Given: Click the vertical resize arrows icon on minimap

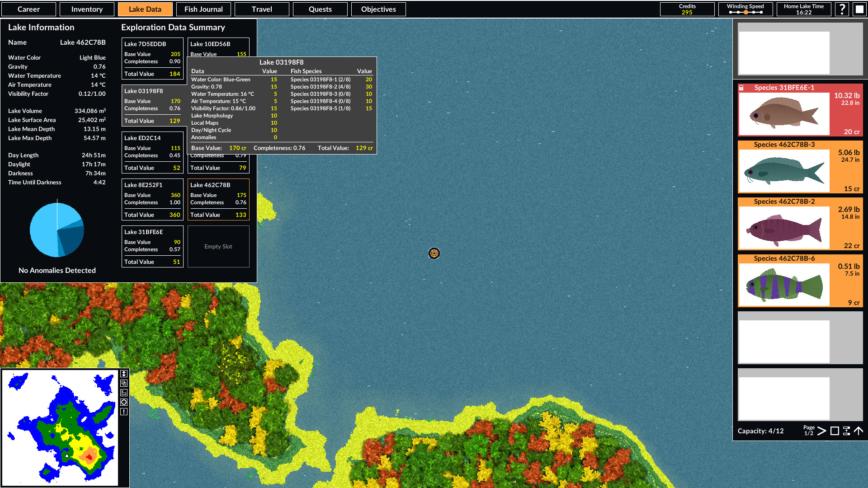Looking at the screenshot, I should (x=124, y=374).
